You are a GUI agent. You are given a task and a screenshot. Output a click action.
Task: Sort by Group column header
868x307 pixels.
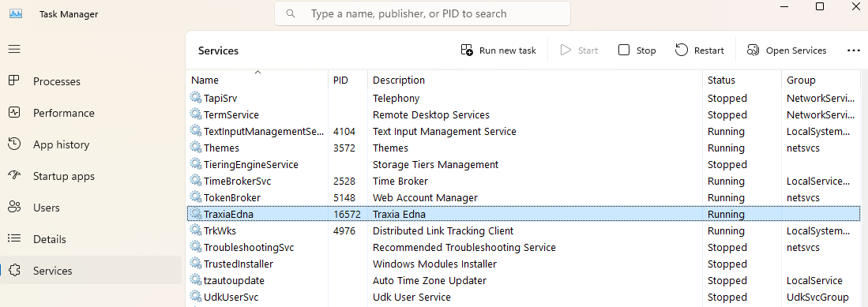pyautogui.click(x=821, y=80)
